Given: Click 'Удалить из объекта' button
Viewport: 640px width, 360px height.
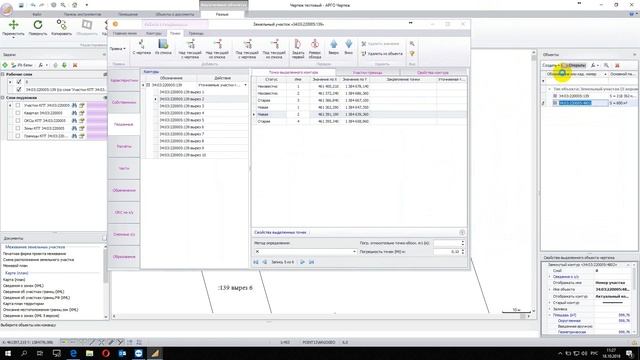Looking at the screenshot, I should pyautogui.click(x=382, y=53).
